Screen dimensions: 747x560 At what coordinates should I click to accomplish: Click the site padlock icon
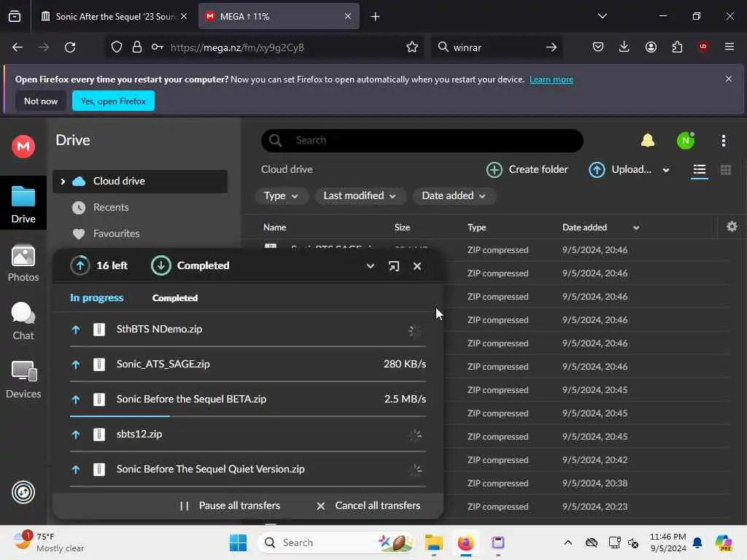(136, 47)
